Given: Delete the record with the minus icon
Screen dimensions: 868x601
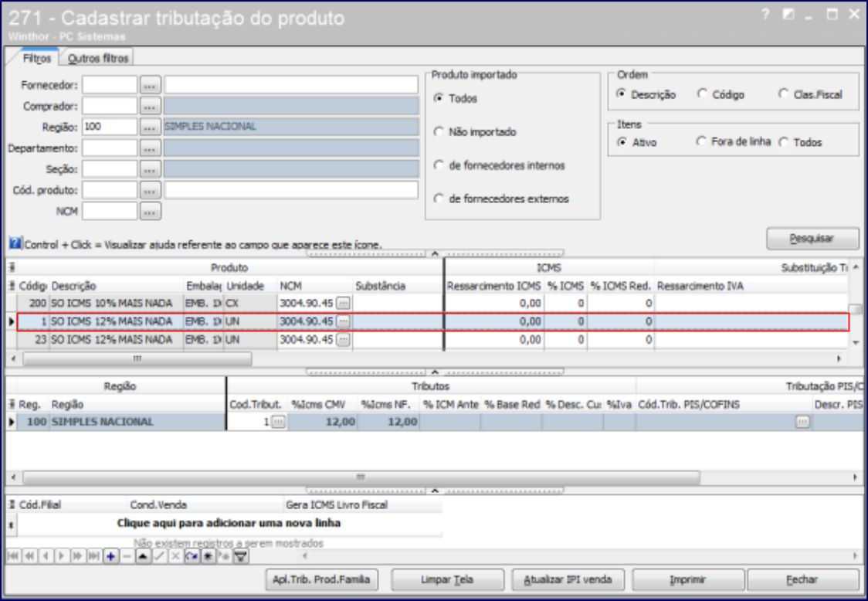Looking at the screenshot, I should click(127, 556).
